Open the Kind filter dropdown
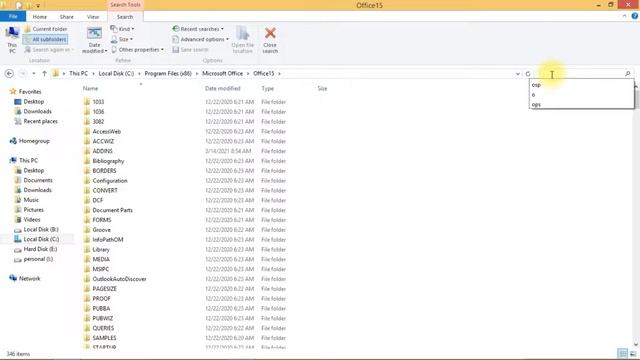 (122, 29)
